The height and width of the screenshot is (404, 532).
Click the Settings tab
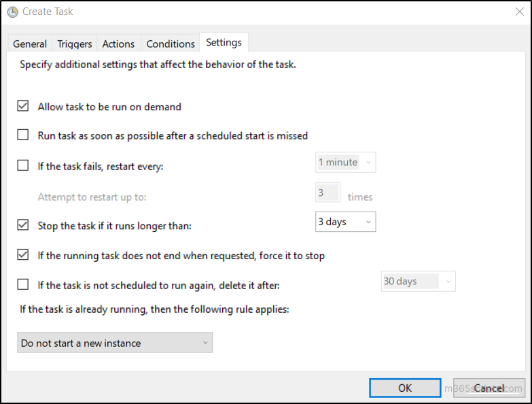click(x=224, y=42)
